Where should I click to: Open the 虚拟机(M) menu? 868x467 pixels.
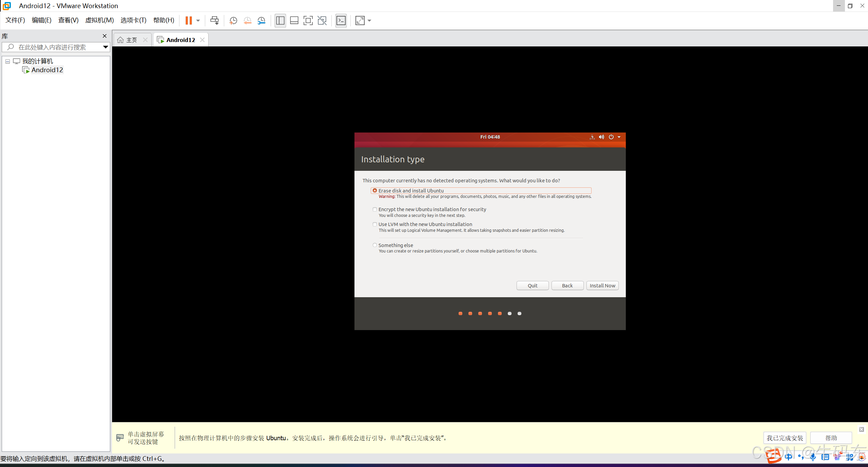pyautogui.click(x=99, y=20)
